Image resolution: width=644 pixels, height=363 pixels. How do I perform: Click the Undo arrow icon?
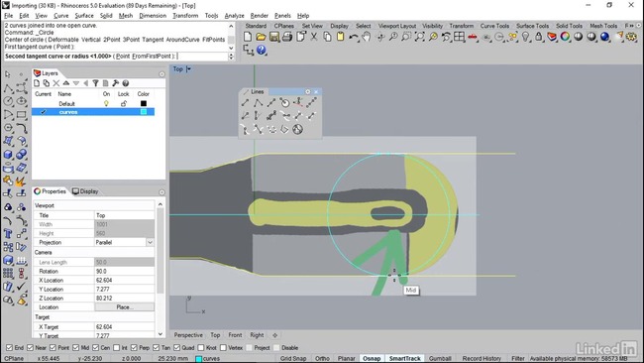tap(354, 37)
